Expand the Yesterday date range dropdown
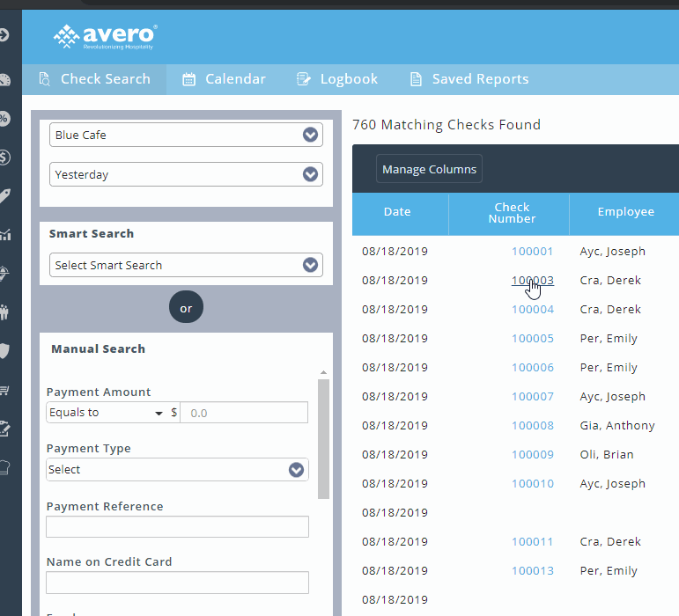Image resolution: width=679 pixels, height=616 pixels. pyautogui.click(x=186, y=174)
